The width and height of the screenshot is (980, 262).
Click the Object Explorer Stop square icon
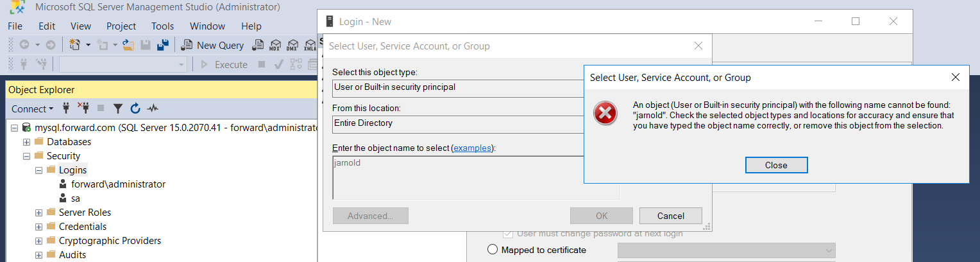click(101, 109)
